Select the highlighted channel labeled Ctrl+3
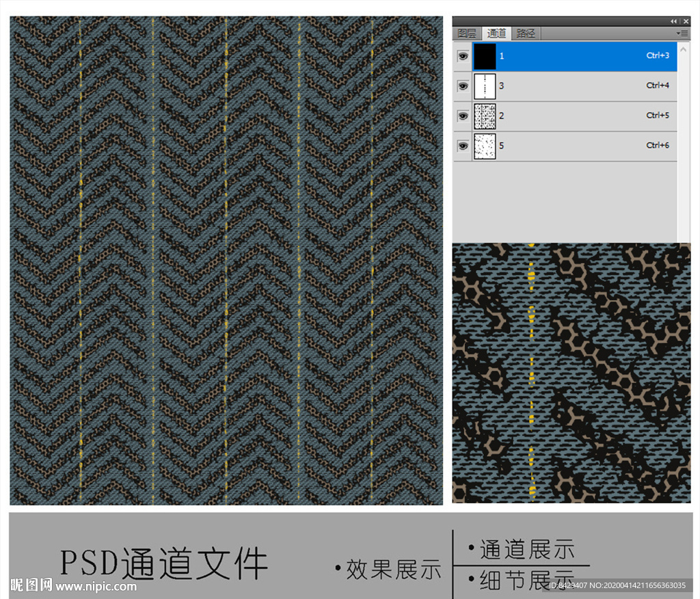700x599 pixels. [565, 56]
